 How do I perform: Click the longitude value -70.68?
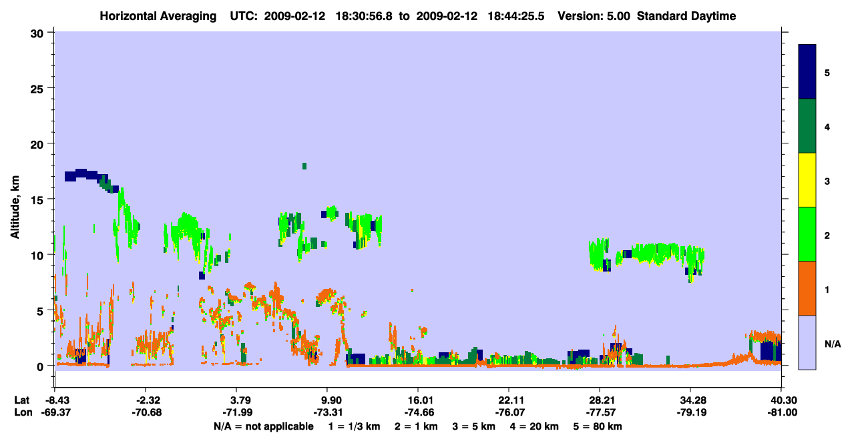click(146, 412)
